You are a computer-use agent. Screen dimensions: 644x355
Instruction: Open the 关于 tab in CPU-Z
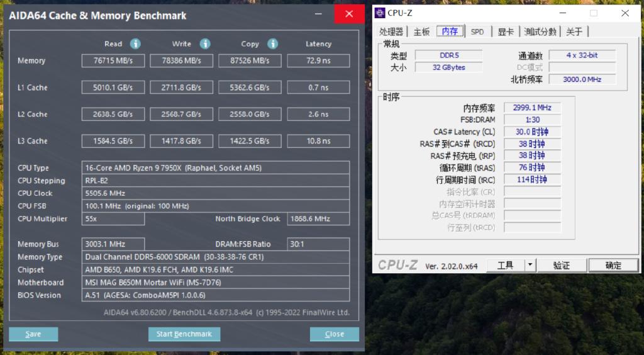[x=574, y=31]
